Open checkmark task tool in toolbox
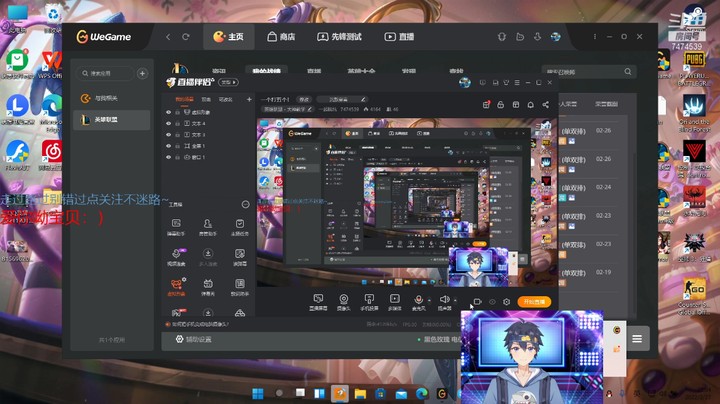Screen dimensions: 720x404 click(239, 227)
